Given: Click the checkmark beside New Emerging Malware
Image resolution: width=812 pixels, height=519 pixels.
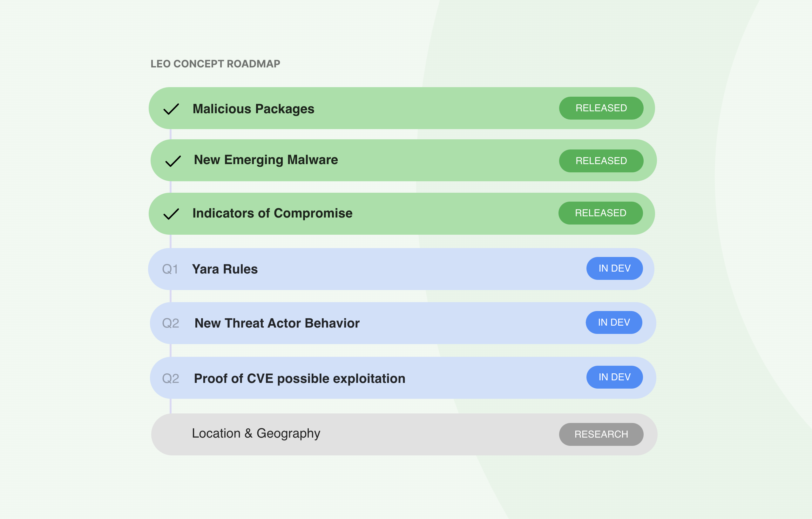Looking at the screenshot, I should pos(173,161).
